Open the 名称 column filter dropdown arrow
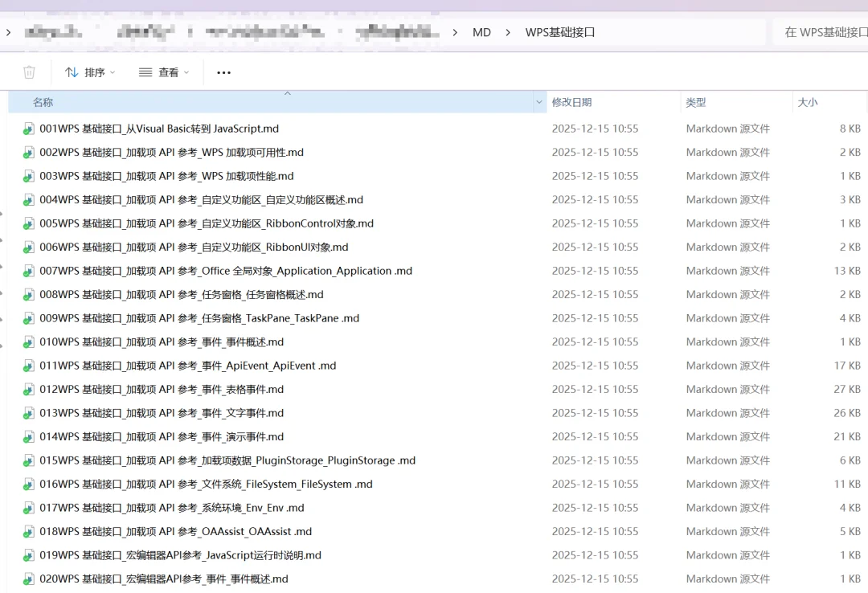Image resolution: width=868 pixels, height=593 pixels. [538, 102]
